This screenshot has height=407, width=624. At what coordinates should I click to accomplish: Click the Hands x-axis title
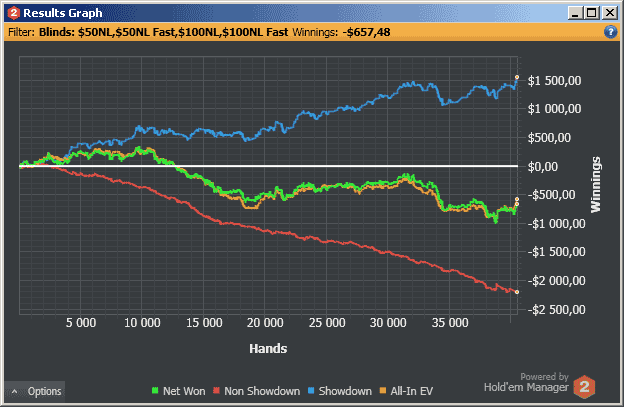268,349
